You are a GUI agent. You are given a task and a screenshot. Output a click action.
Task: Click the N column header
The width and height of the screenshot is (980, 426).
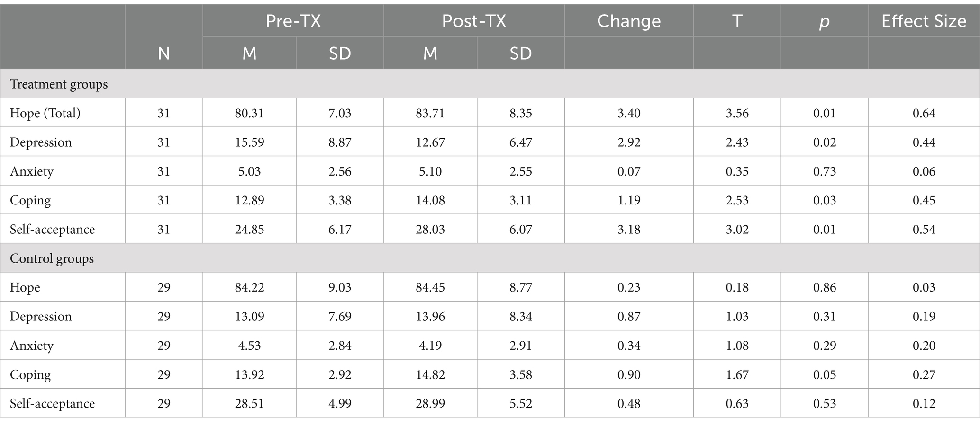coord(163,53)
